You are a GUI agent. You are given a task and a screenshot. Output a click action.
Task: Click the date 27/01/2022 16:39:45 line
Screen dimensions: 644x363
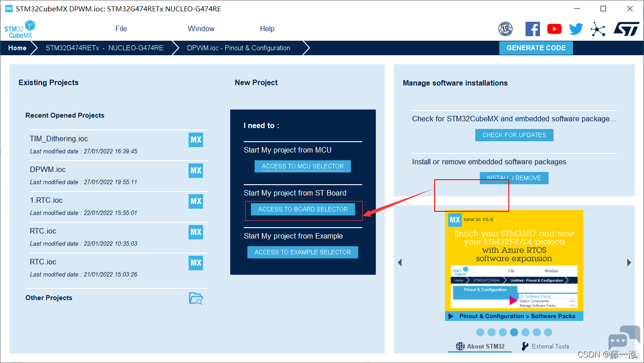click(x=84, y=151)
